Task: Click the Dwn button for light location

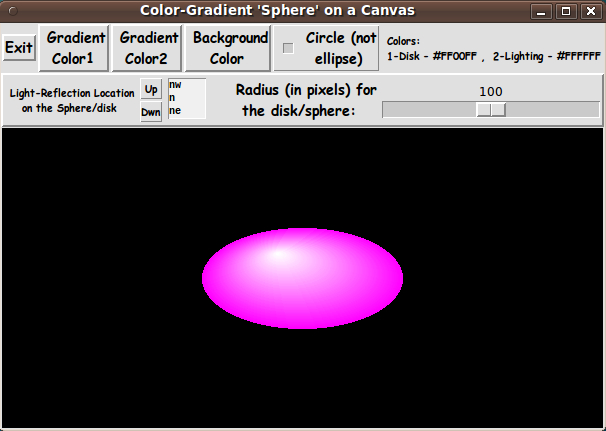Action: (x=151, y=112)
